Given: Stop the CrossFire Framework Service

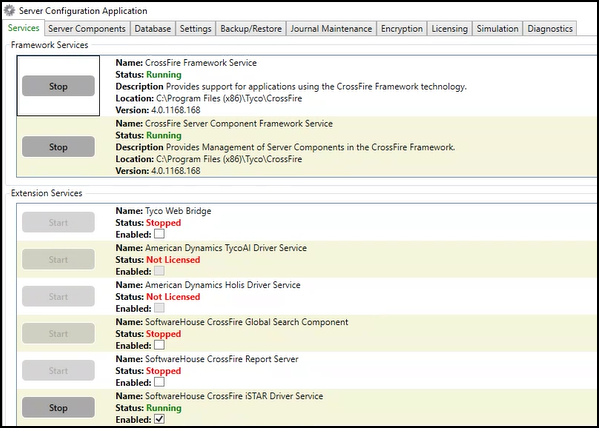Looking at the screenshot, I should tap(58, 86).
